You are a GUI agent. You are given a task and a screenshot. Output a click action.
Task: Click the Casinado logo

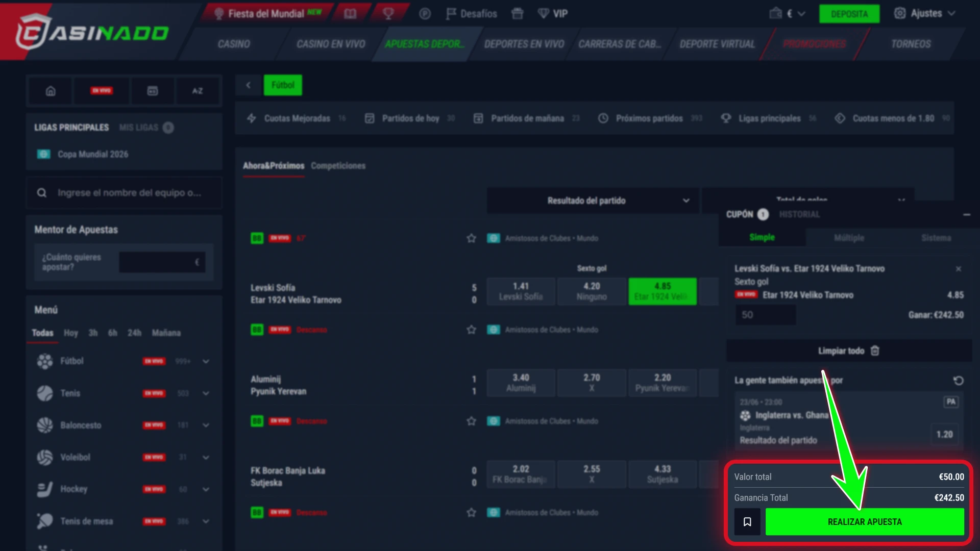coord(92,33)
